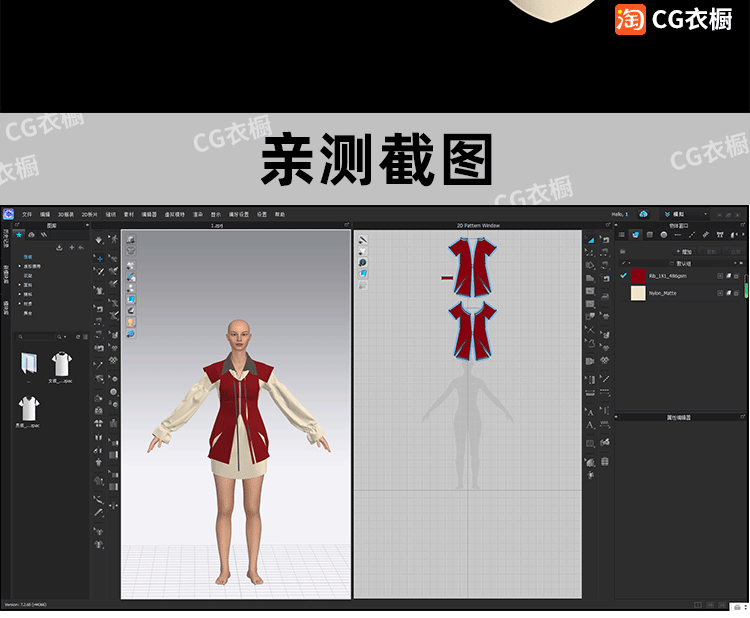Viewport: 750px width, 618px height.
Task: Open the 帮助 (Help) menu
Action: pyautogui.click(x=280, y=214)
